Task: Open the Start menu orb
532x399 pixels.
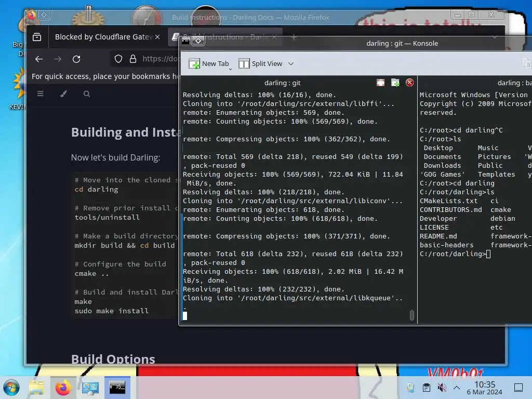Action: coord(11,388)
